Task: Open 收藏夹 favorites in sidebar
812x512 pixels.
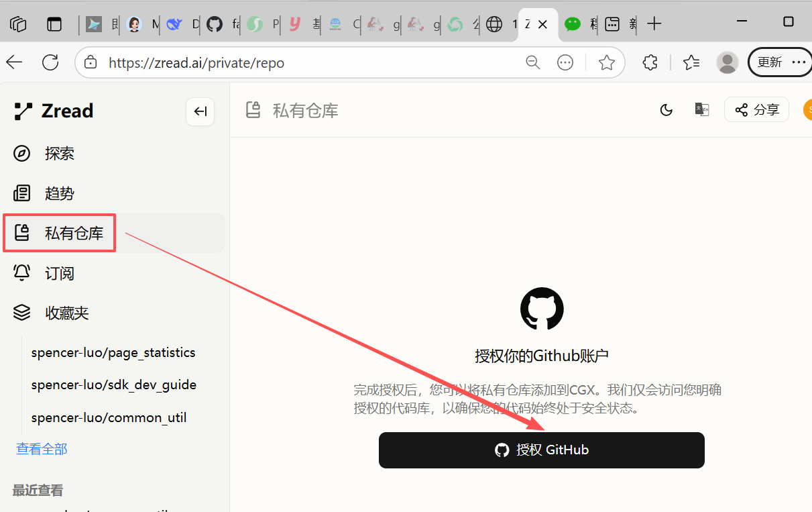Action: (66, 313)
